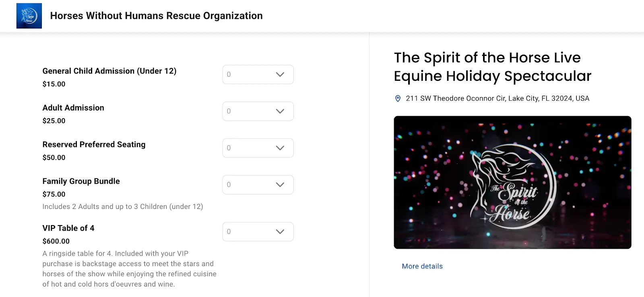Open the Reserved Preferred Seating quantity dropdown
Screen dimensions: 644x297
pos(258,148)
